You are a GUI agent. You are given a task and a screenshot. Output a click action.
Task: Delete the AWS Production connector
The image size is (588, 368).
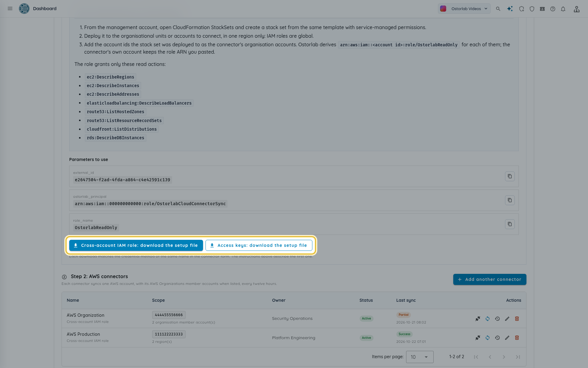pos(517,338)
